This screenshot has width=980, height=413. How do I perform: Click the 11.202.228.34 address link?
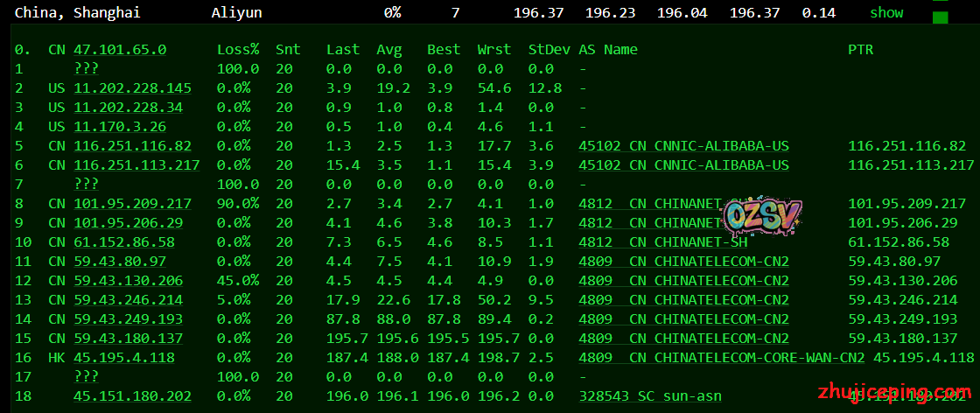click(129, 108)
